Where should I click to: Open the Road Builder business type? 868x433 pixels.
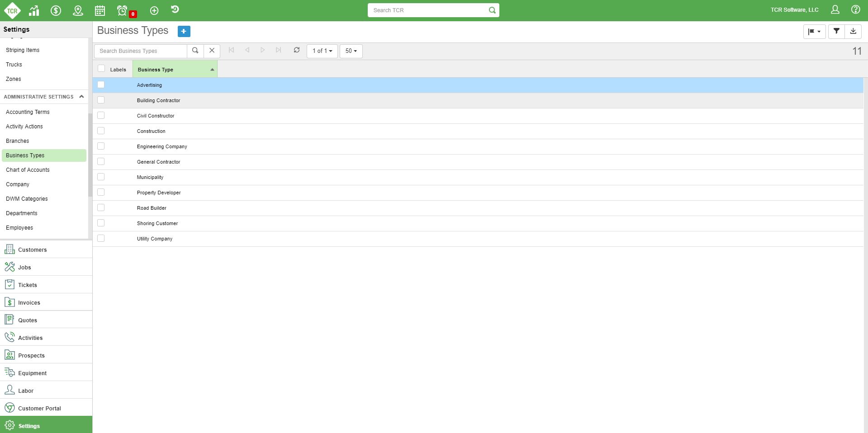(152, 208)
